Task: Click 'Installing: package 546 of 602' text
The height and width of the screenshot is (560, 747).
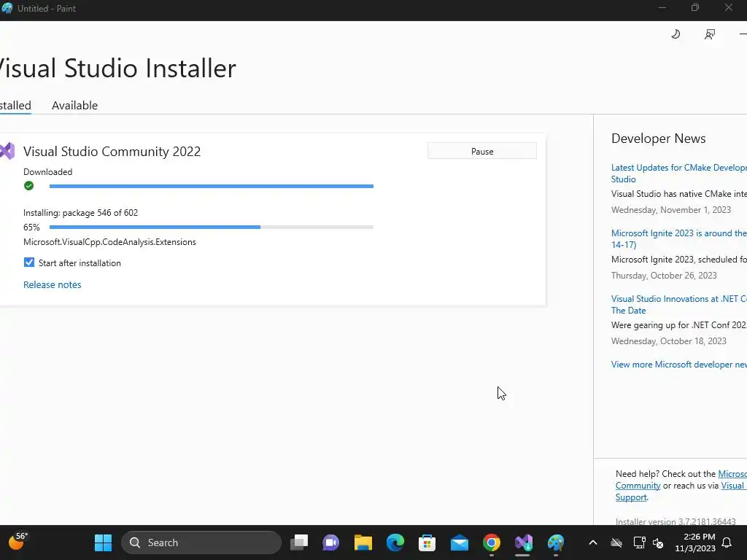Action: click(80, 213)
